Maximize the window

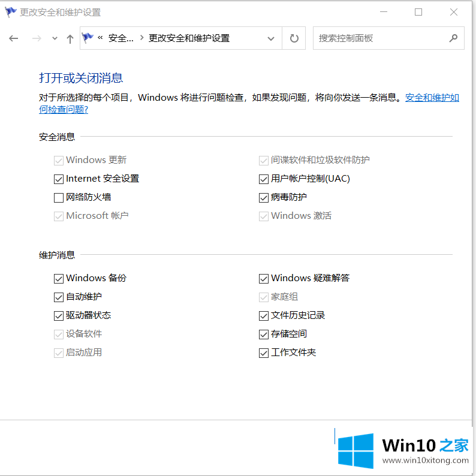pyautogui.click(x=418, y=12)
